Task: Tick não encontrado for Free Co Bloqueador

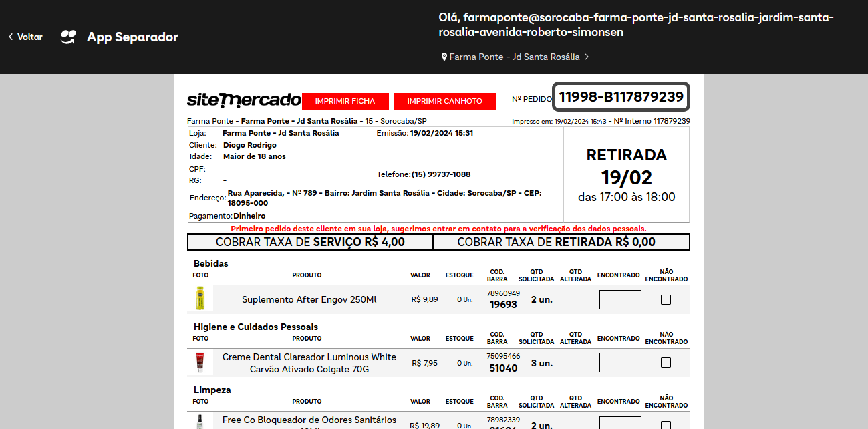Action: pyautogui.click(x=666, y=424)
